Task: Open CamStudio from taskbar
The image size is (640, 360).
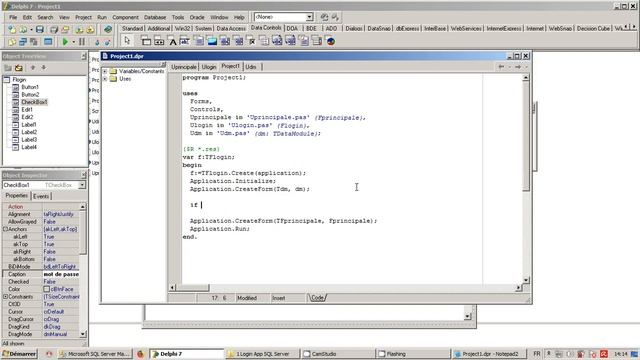Action: coord(338,354)
